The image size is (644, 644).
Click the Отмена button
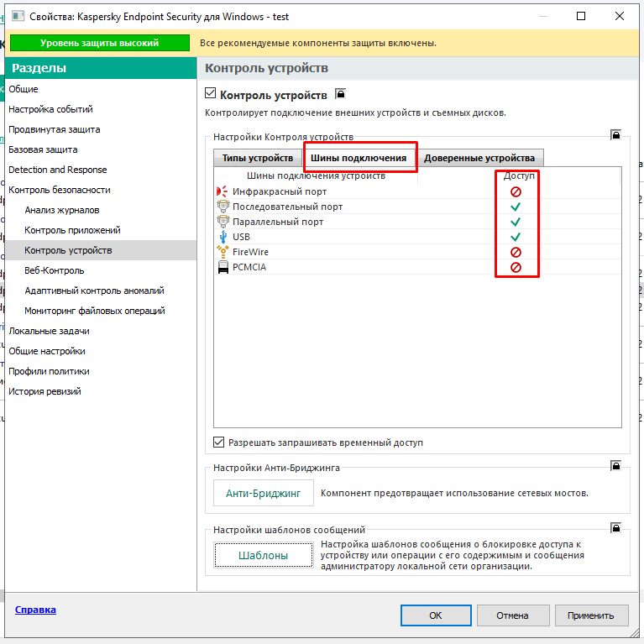pyautogui.click(x=512, y=615)
